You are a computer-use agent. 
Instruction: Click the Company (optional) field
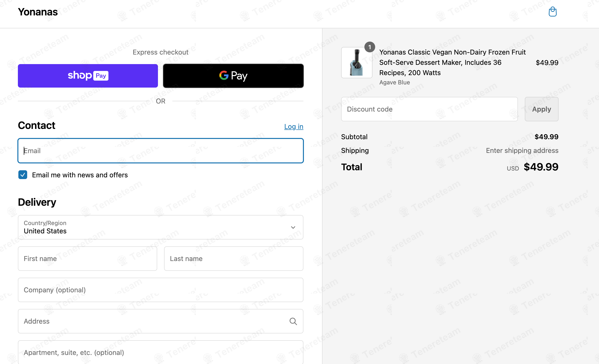tap(161, 290)
